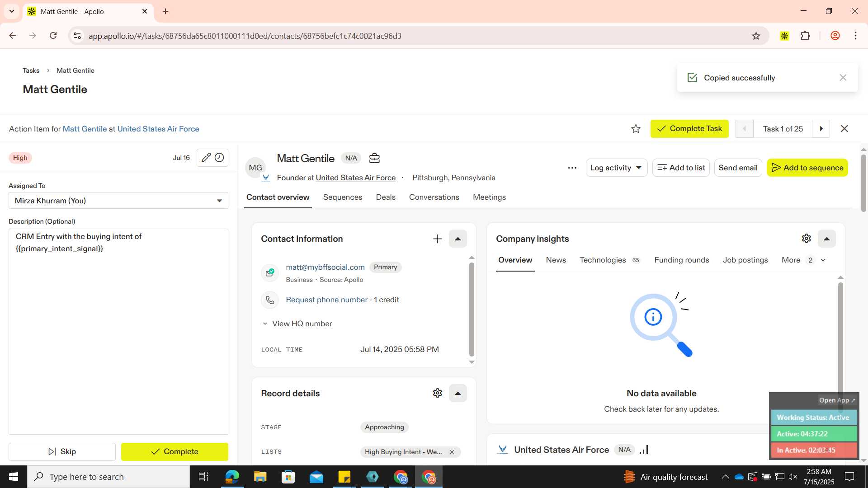
Task: Click the signal bars icon next to United States Air Force
Action: pyautogui.click(x=644, y=450)
